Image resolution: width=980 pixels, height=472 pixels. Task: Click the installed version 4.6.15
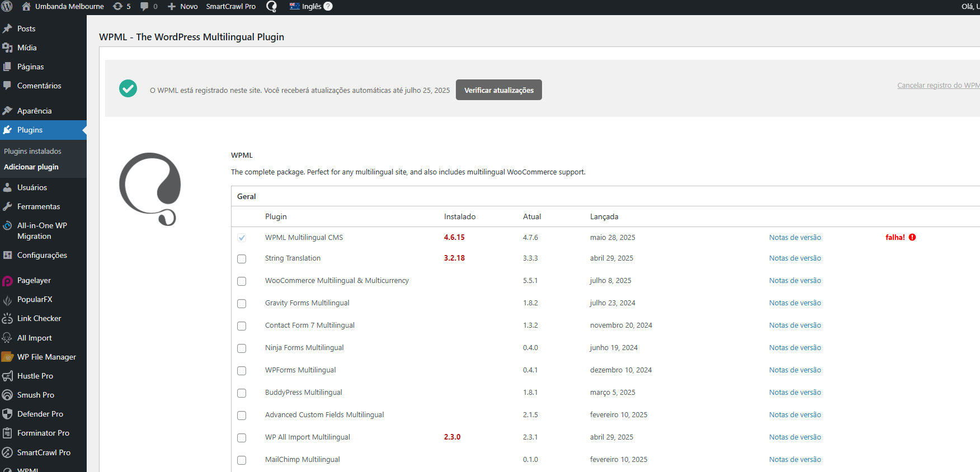[454, 237]
